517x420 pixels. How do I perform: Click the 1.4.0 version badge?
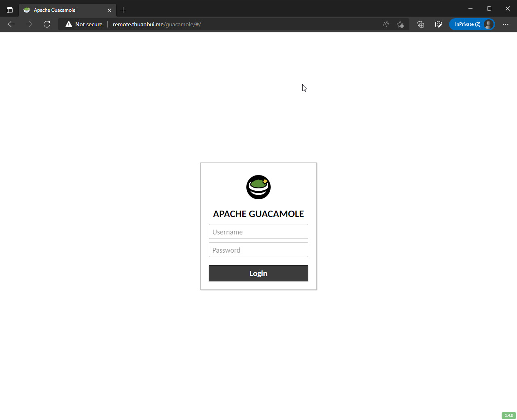(x=509, y=415)
